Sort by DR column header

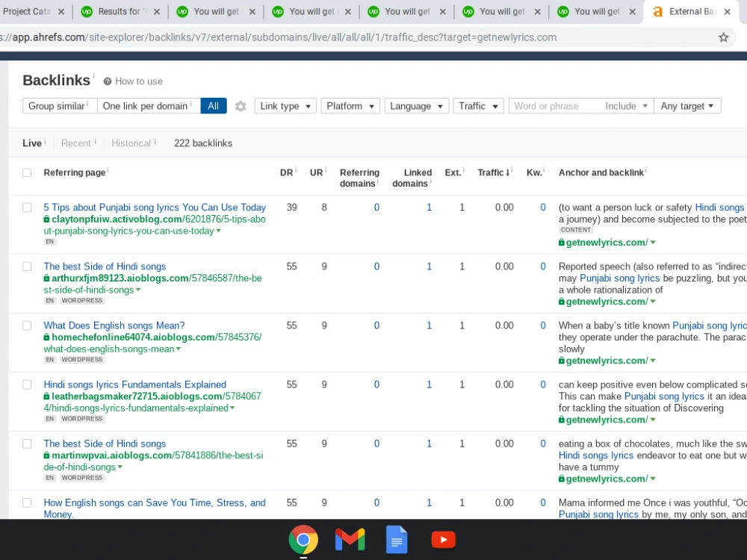(x=286, y=172)
